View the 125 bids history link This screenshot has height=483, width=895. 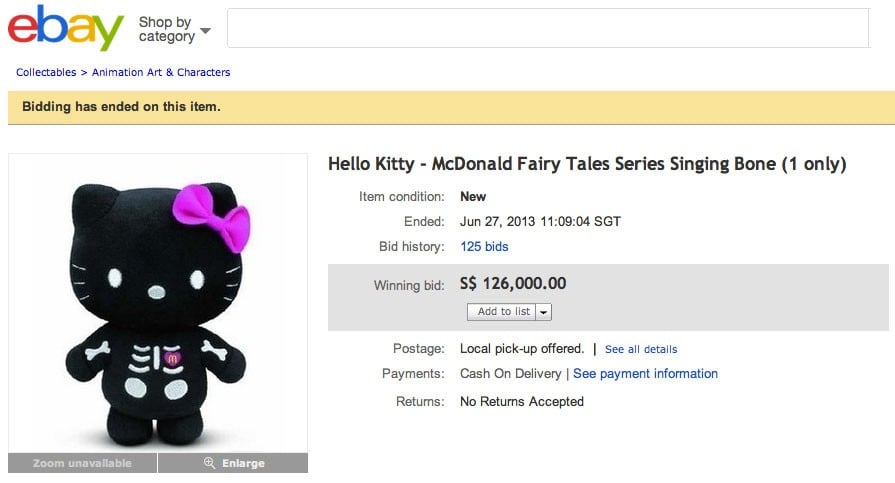point(484,246)
